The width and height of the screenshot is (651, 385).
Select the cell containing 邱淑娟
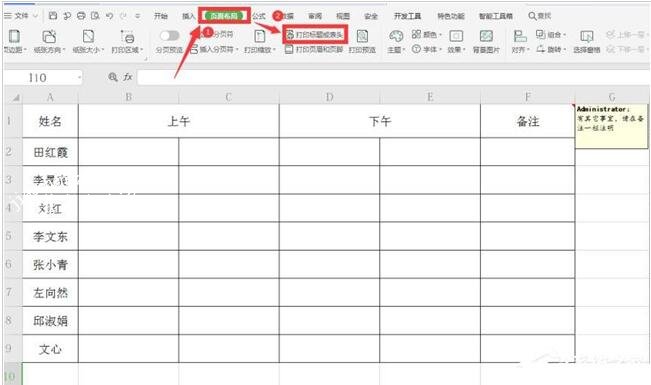(50, 321)
